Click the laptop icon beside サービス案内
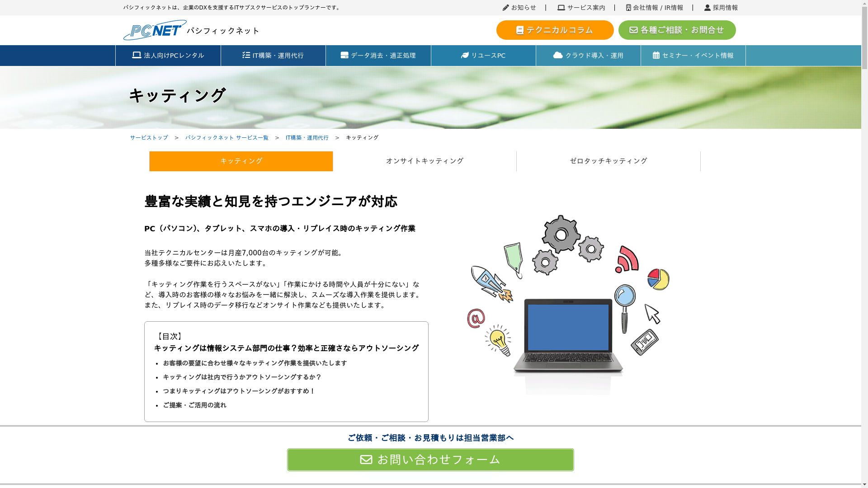Viewport: 868px width, 488px height. (561, 8)
